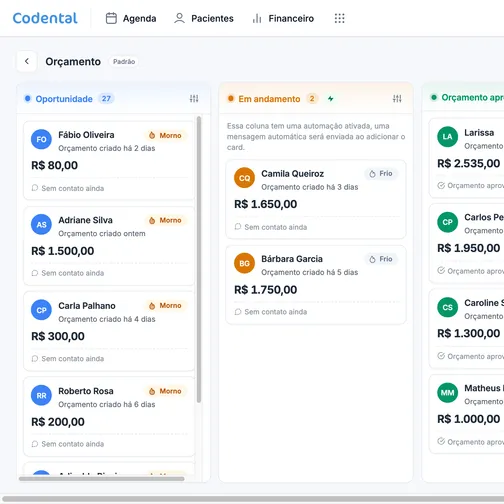Click Matheus's MM avatar

pos(447,393)
